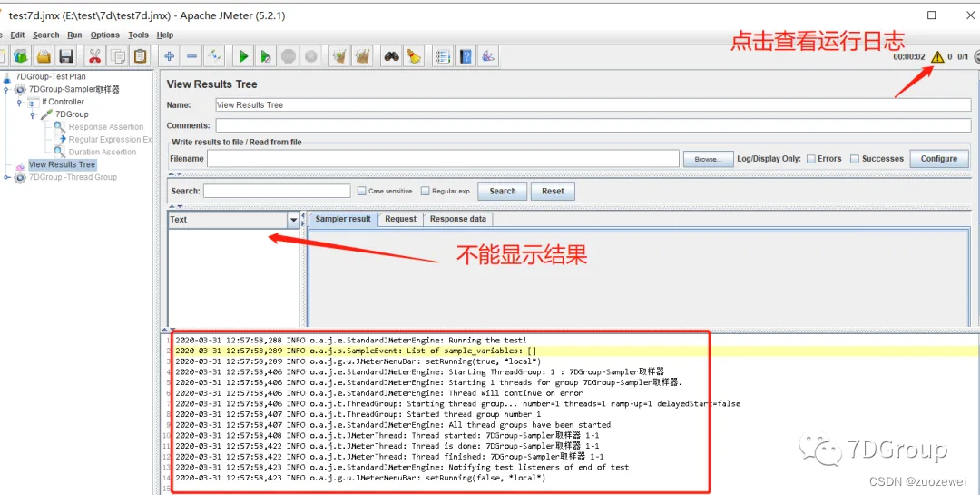Screen dimensions: 980x495
Task: Click the Templates icon in toolbar
Action: click(x=21, y=56)
